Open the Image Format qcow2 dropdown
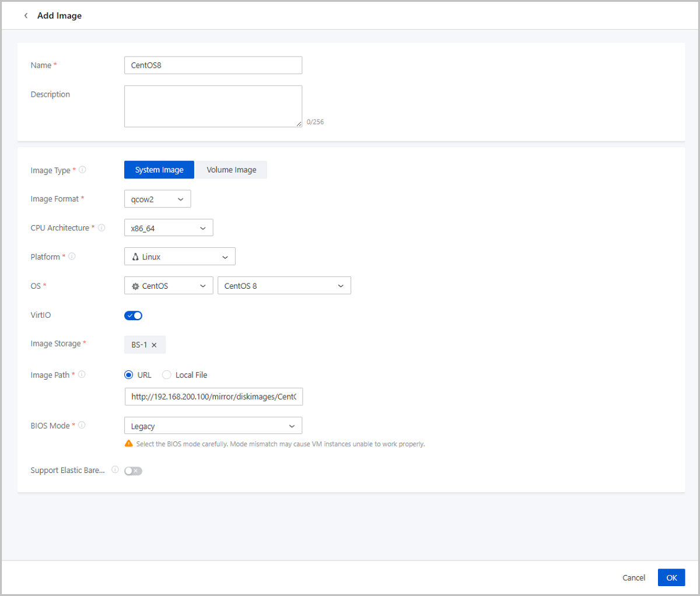The height and width of the screenshot is (596, 700). tap(157, 199)
